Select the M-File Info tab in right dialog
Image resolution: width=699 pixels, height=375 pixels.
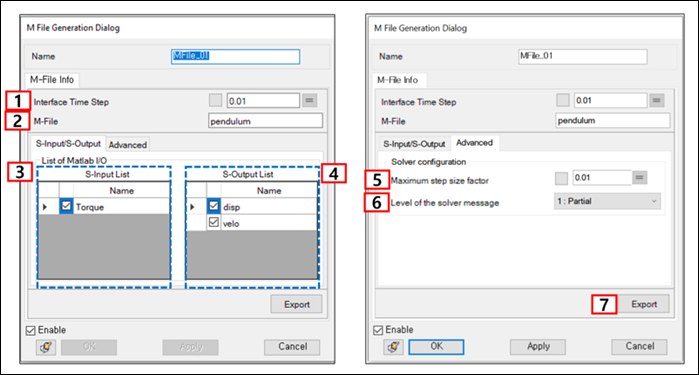click(x=398, y=80)
